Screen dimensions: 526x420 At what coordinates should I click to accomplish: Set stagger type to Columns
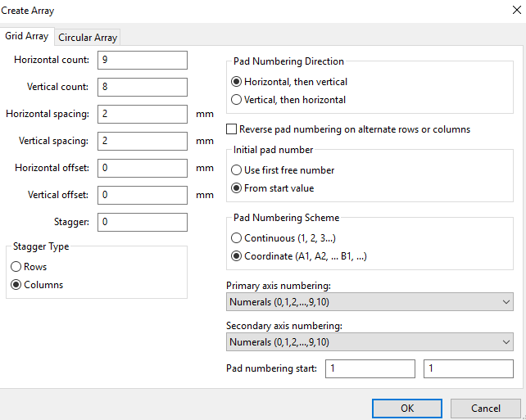[16, 285]
